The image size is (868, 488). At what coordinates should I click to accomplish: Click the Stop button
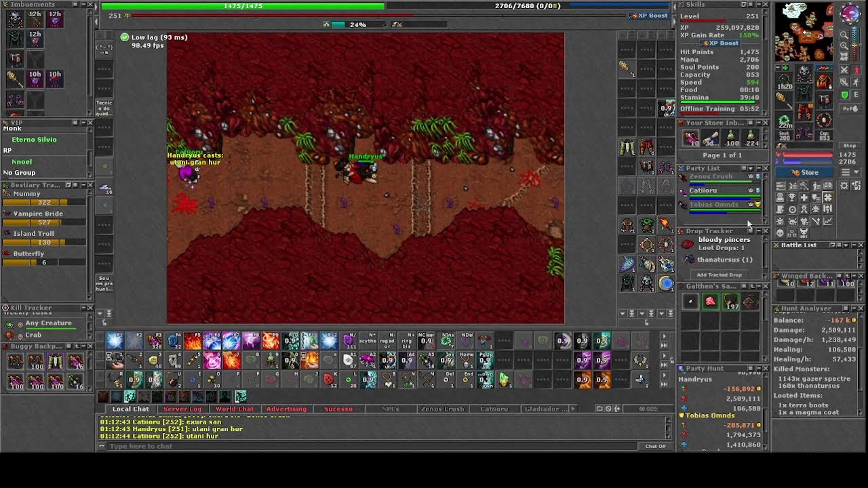[x=850, y=146]
